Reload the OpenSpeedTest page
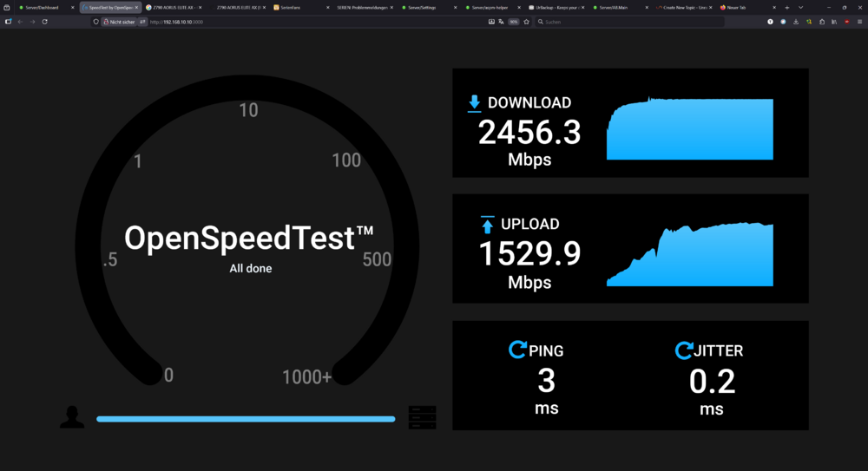The height and width of the screenshot is (471, 868). click(x=45, y=22)
